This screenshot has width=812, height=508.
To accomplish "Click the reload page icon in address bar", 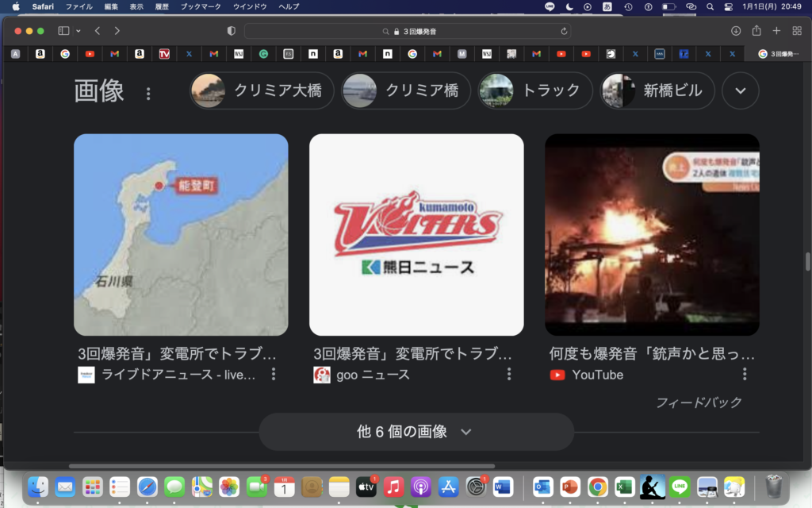I will [564, 31].
